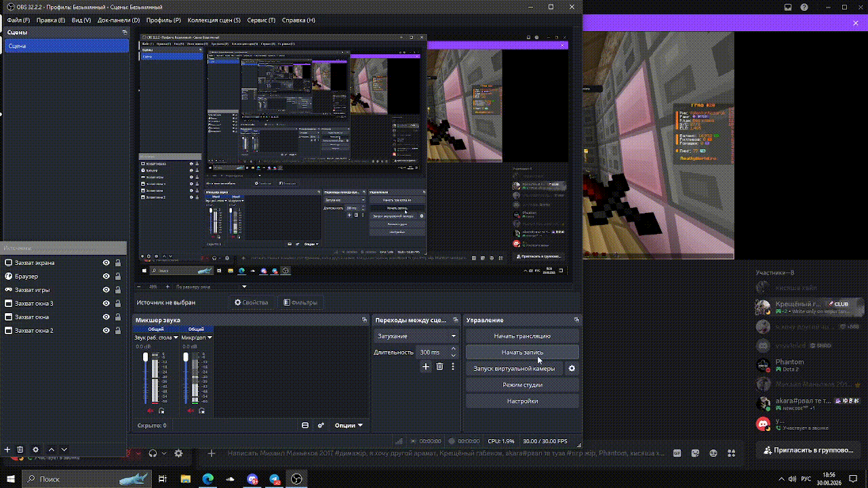
Task: Open Telegram from the taskbar
Action: [x=275, y=479]
